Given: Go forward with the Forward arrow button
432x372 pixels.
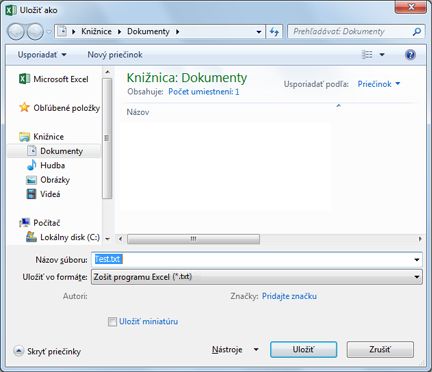Looking at the screenshot, I should (x=35, y=32).
